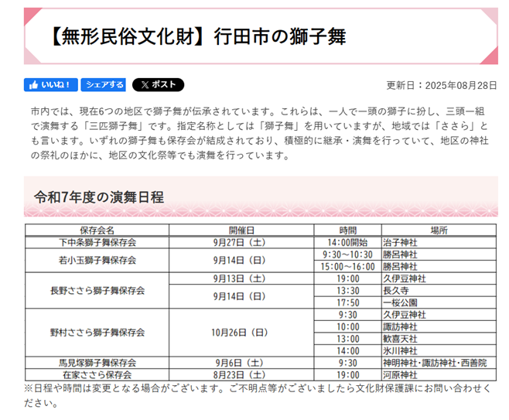Click the X ポスト share button
The width and height of the screenshot is (509, 420).
(x=158, y=85)
